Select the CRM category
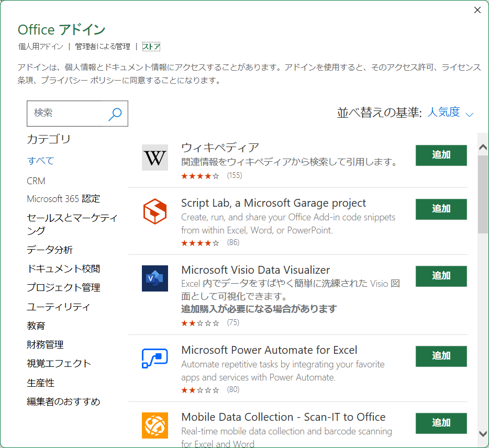This screenshot has height=448, width=489. tap(36, 181)
